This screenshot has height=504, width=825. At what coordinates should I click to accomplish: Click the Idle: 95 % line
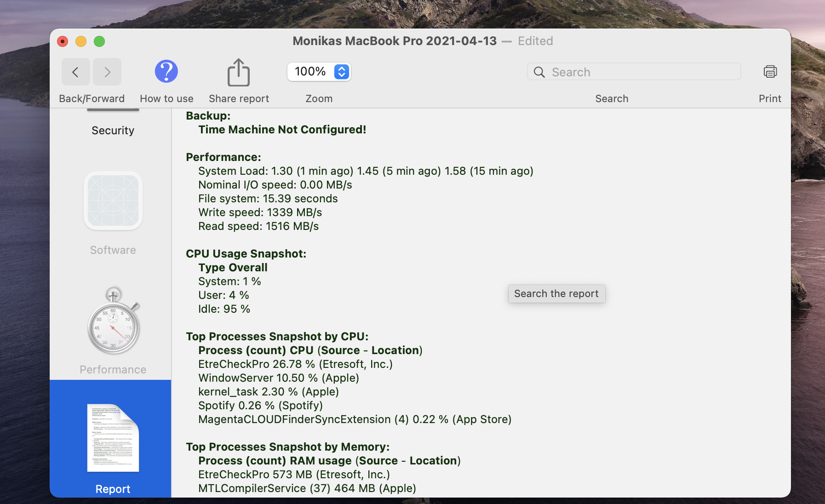point(224,309)
